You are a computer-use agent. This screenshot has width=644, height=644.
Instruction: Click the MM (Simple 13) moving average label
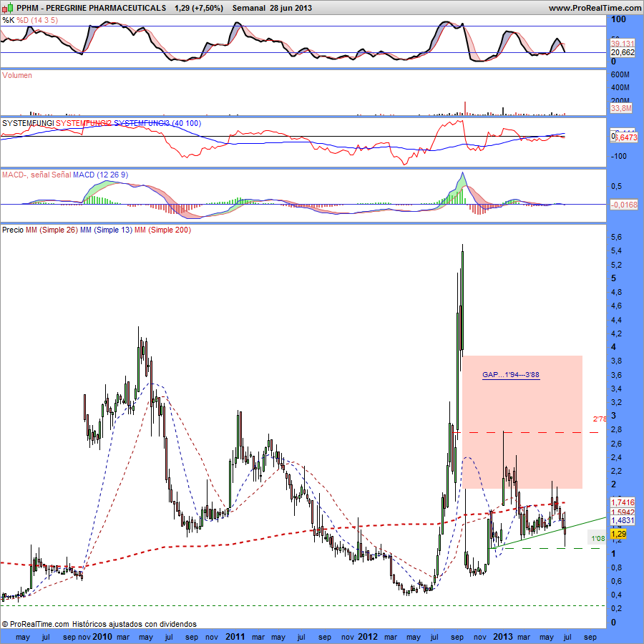106,230
